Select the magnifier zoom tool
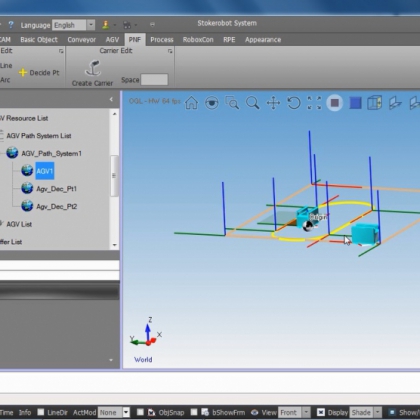 (252, 103)
